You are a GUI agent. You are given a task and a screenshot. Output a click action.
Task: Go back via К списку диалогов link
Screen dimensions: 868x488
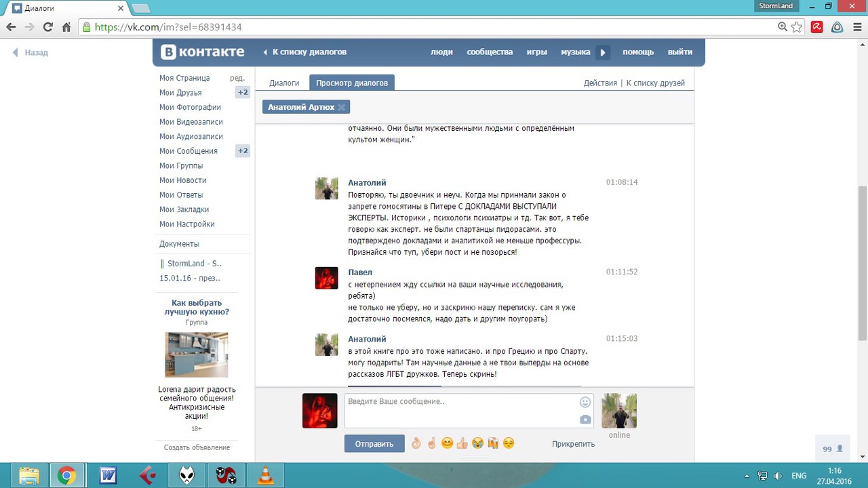tap(309, 52)
